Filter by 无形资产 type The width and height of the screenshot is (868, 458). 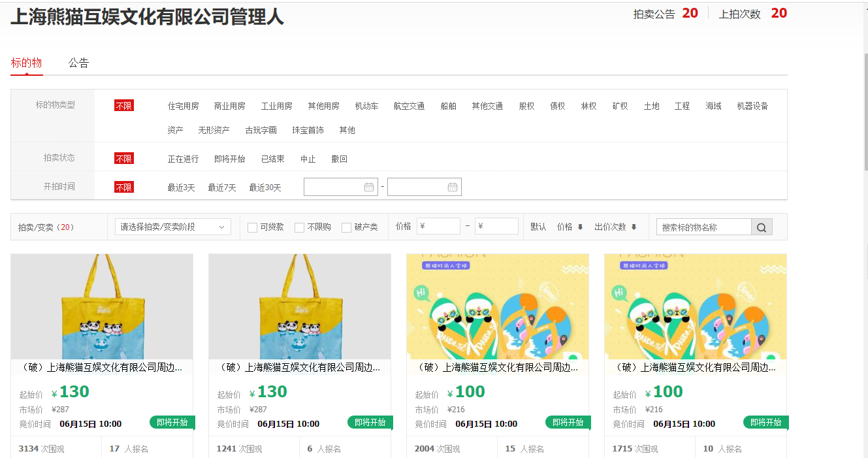coord(214,130)
